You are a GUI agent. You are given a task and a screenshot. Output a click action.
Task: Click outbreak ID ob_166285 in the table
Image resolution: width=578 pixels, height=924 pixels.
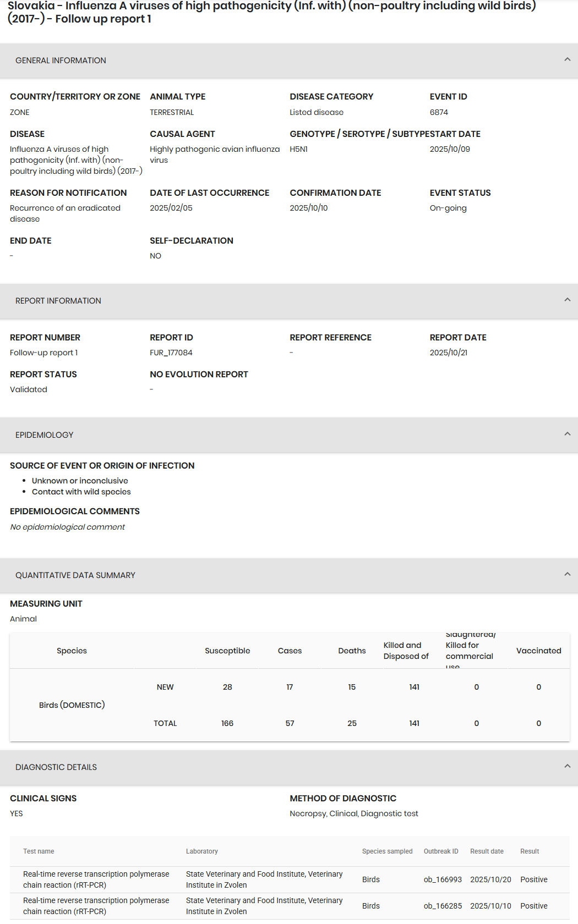click(x=443, y=906)
